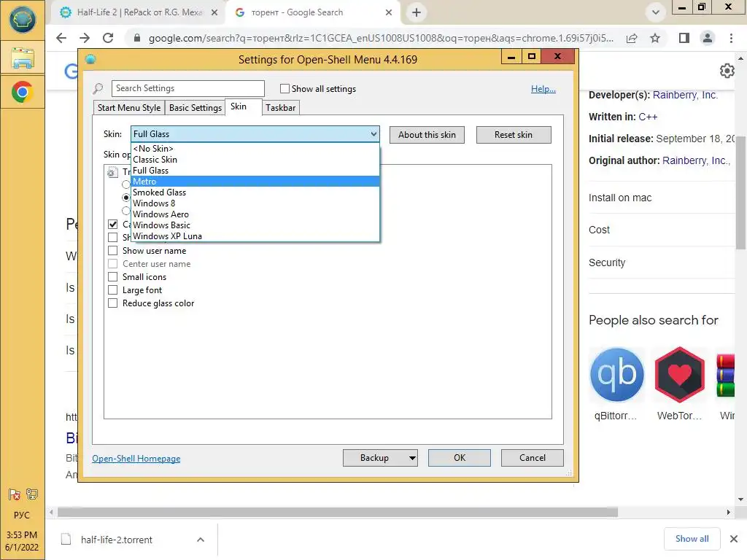
Task: Open the Chrome profile avatar
Action: pos(708,38)
